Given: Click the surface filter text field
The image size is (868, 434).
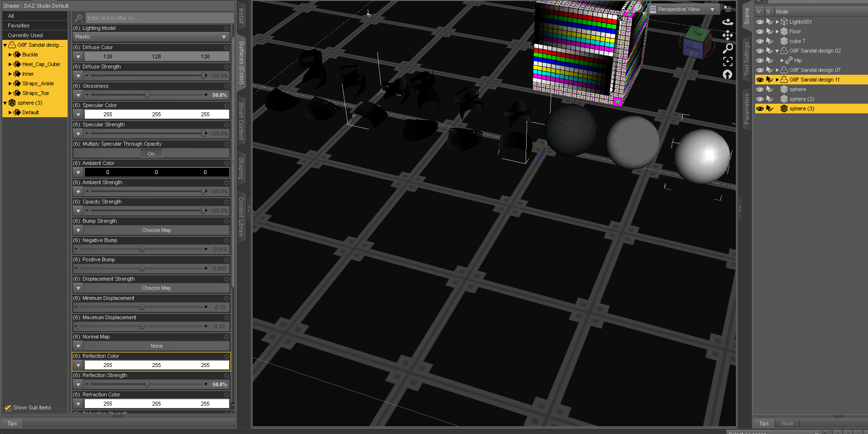Looking at the screenshot, I should (159, 18).
